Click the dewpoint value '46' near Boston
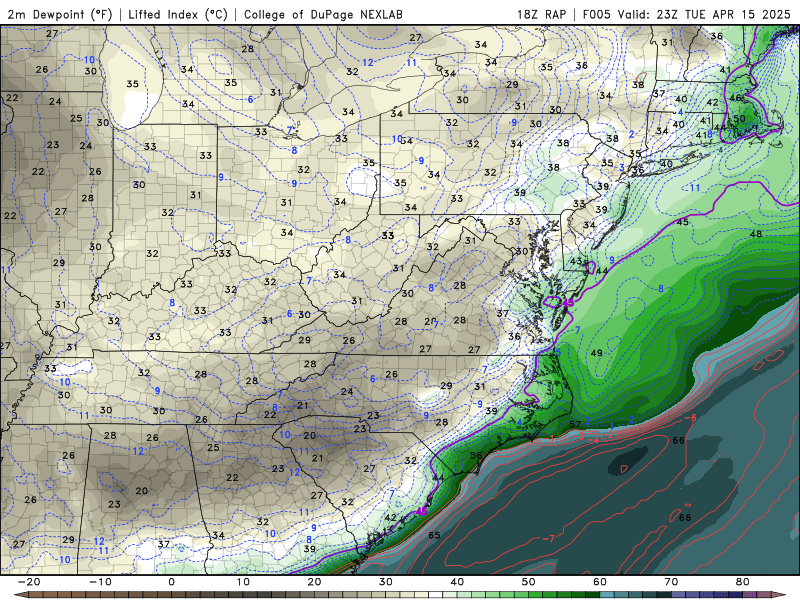Viewport: 800px width, 600px height. tap(735, 97)
